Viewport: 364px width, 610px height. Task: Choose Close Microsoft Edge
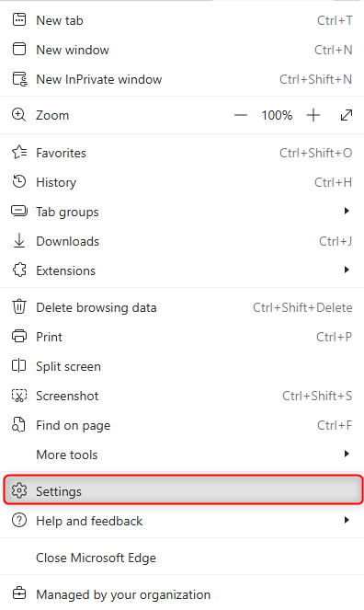pos(182,558)
